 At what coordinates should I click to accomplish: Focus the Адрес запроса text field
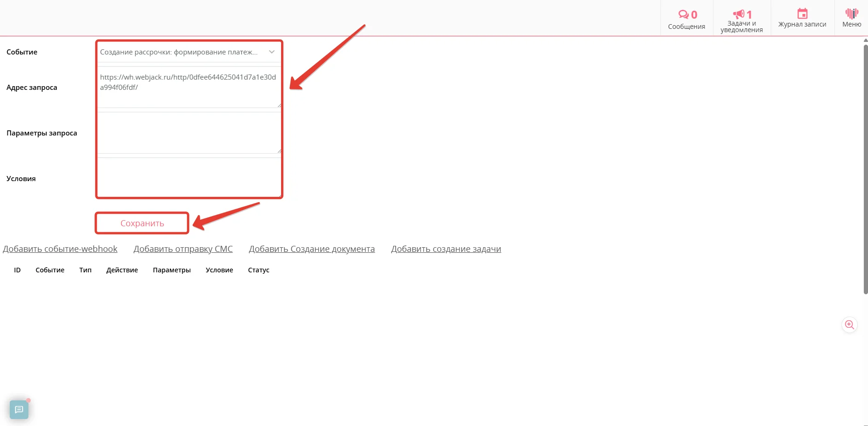pyautogui.click(x=189, y=87)
